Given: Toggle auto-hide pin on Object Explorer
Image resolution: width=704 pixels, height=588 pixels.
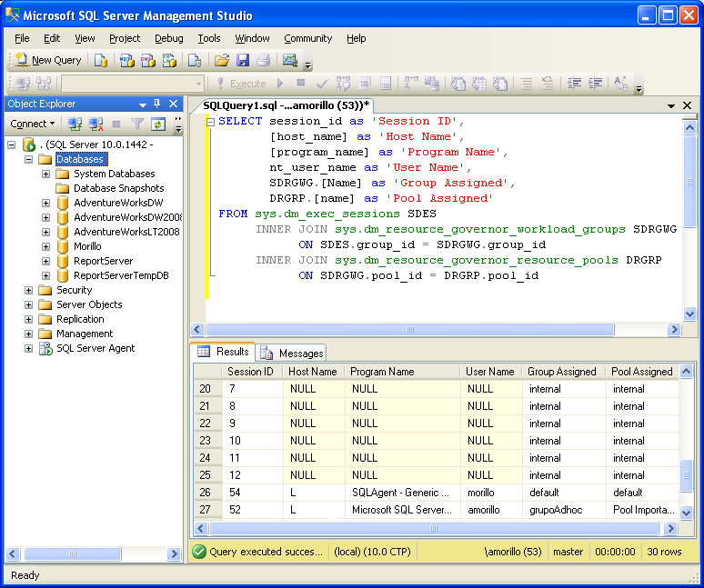Looking at the screenshot, I should 156,104.
